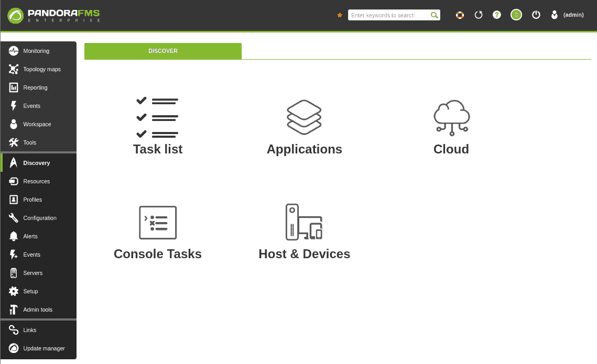Open the Monitoring menu
Screen dimensions: 597x364
tap(36, 51)
